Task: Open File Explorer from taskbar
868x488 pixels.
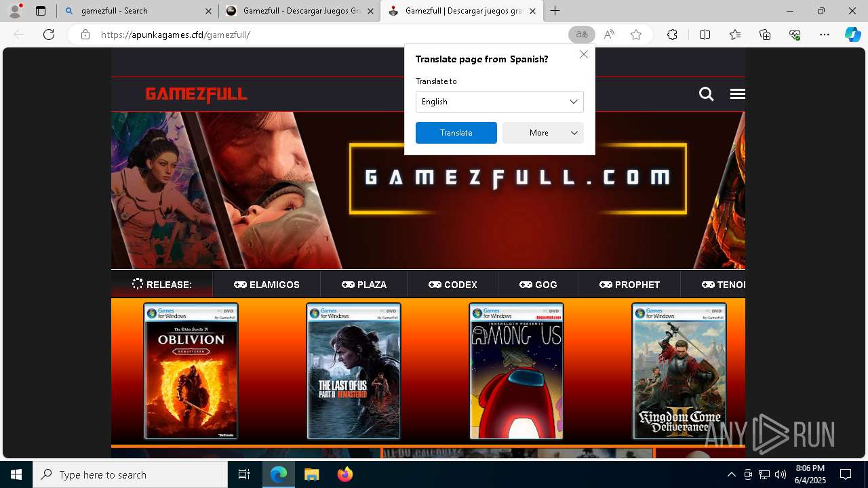Action: 311,474
